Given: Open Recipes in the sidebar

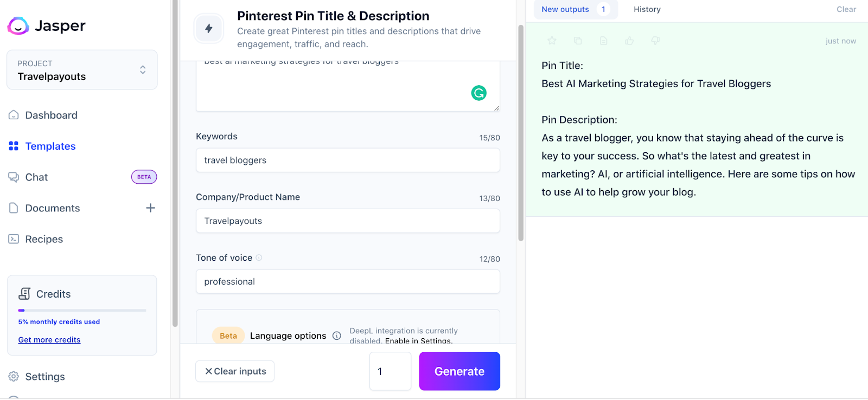Looking at the screenshot, I should 44,239.
